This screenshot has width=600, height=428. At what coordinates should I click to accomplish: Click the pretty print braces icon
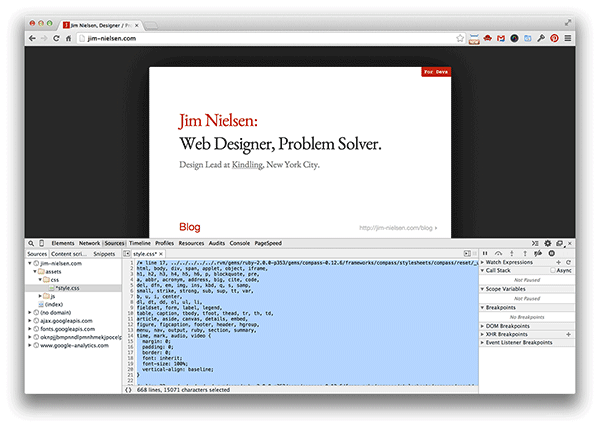click(x=128, y=390)
